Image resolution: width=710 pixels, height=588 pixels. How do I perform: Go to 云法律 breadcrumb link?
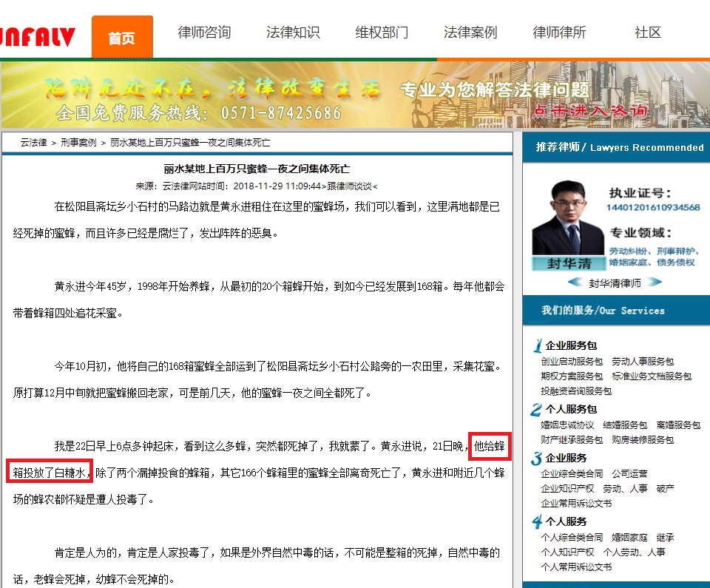coord(33,143)
